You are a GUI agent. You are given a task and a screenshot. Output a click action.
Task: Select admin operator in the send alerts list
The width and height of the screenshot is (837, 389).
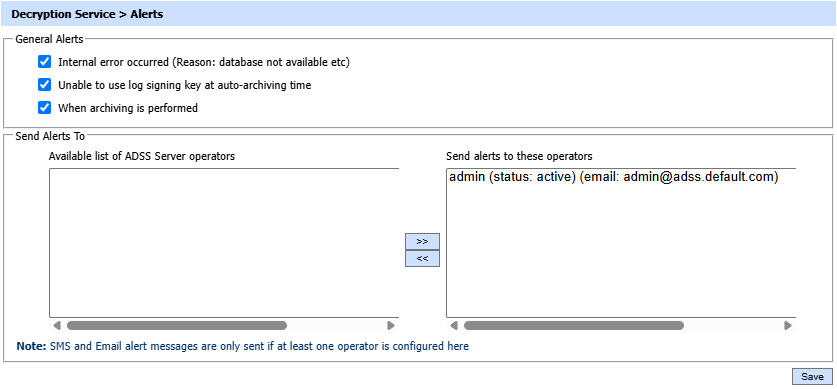click(614, 177)
